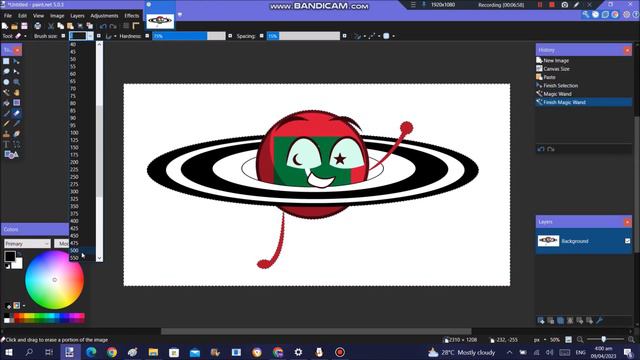
Task: Select the Pencil tool
Action: (x=6, y=124)
